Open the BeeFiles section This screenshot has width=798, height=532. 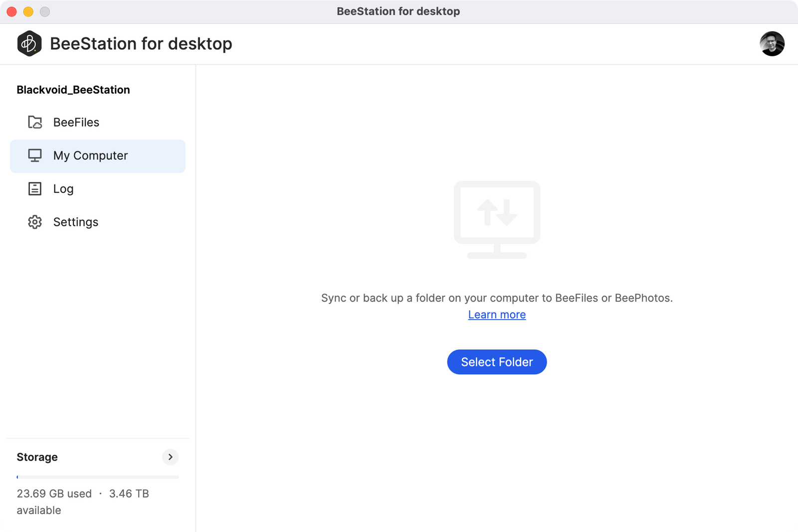[x=98, y=122]
